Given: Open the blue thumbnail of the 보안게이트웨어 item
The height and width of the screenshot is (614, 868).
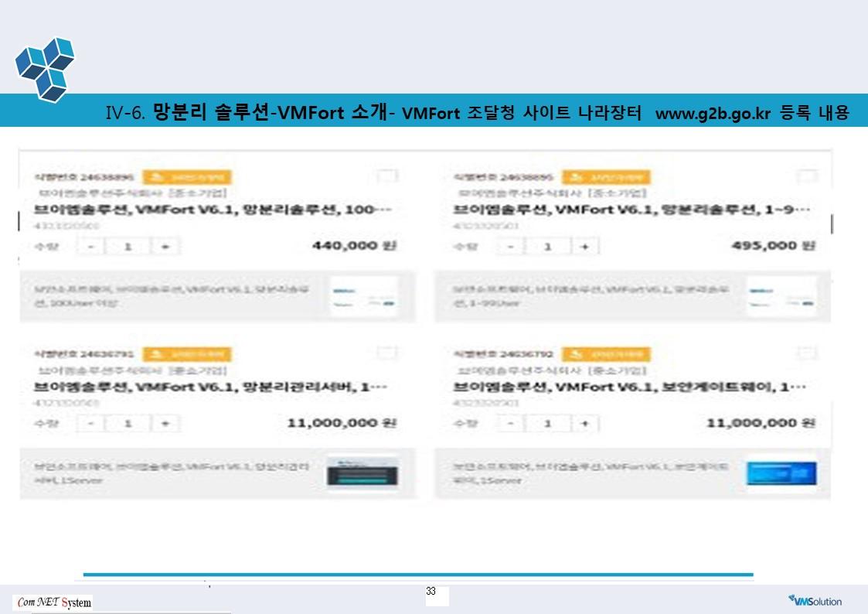Looking at the screenshot, I should (781, 473).
